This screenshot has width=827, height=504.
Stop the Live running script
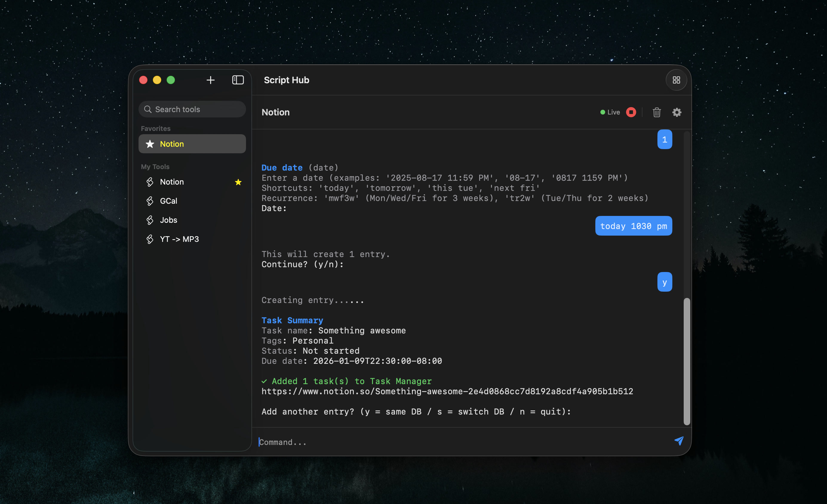(631, 112)
